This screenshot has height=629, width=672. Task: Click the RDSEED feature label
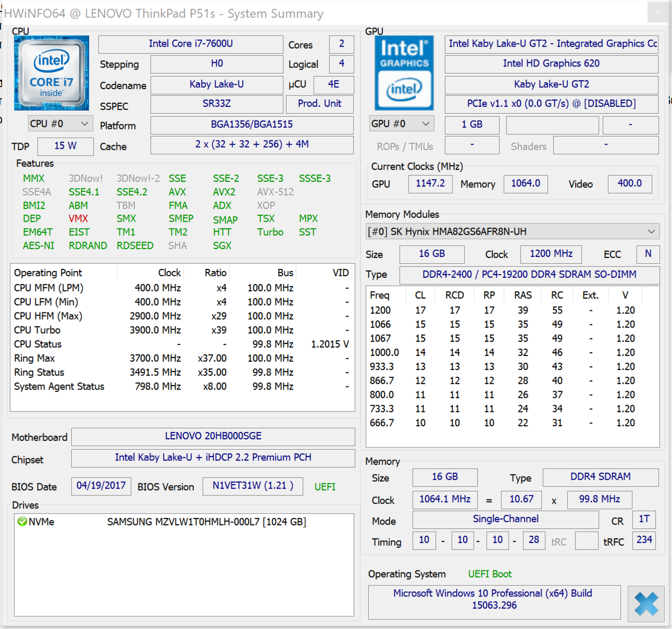point(135,245)
